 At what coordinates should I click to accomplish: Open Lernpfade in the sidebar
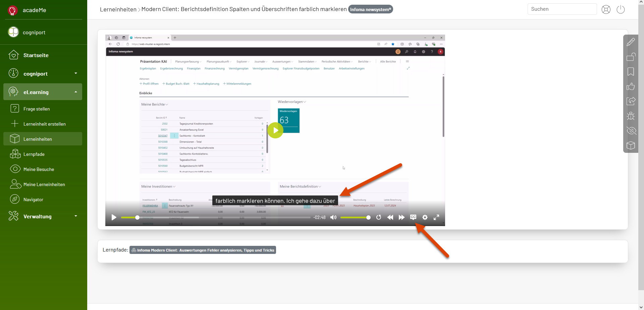click(x=34, y=154)
